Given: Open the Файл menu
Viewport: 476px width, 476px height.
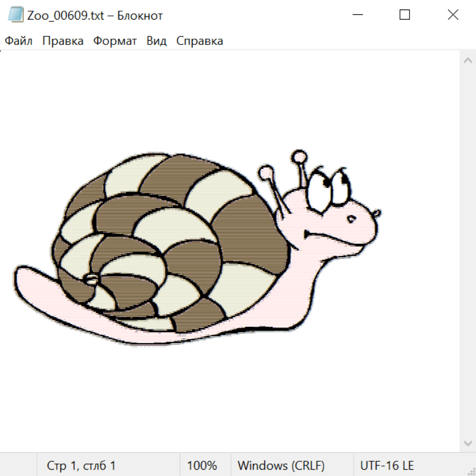Looking at the screenshot, I should coord(19,41).
